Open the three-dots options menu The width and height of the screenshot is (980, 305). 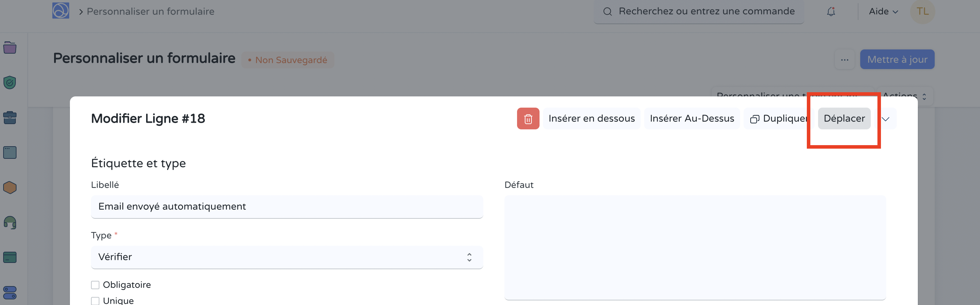(x=844, y=60)
